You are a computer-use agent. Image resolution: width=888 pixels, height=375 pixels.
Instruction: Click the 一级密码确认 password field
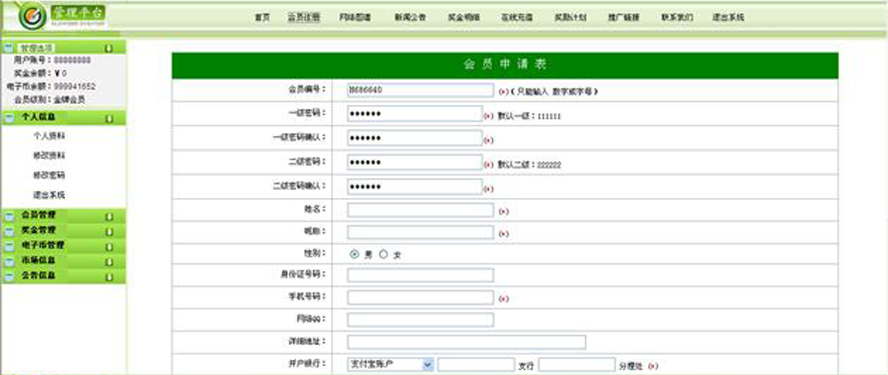(x=415, y=138)
